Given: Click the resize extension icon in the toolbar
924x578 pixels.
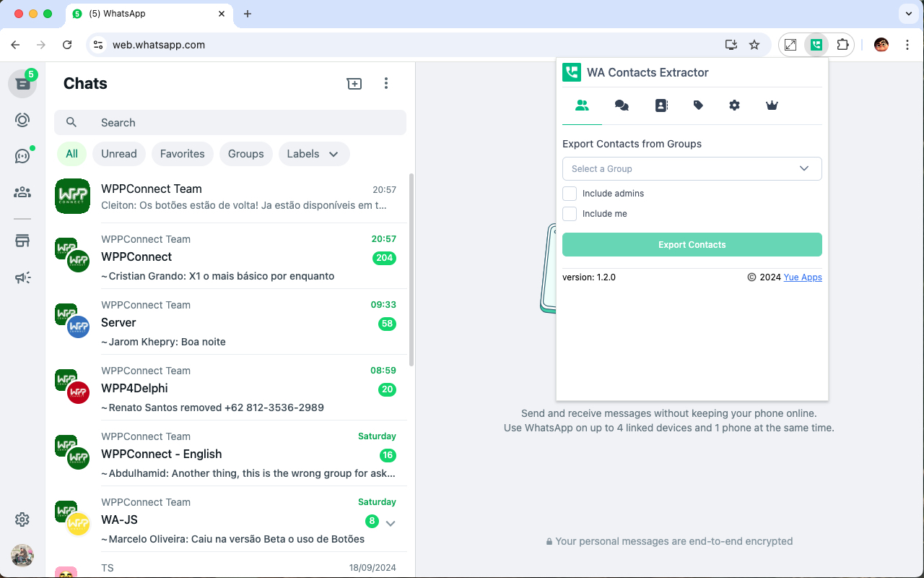Looking at the screenshot, I should (790, 45).
